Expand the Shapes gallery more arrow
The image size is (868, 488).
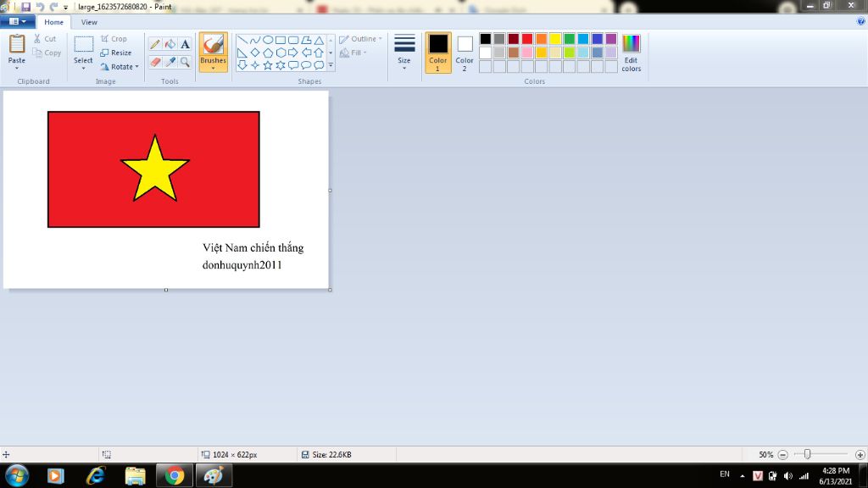[x=331, y=65]
